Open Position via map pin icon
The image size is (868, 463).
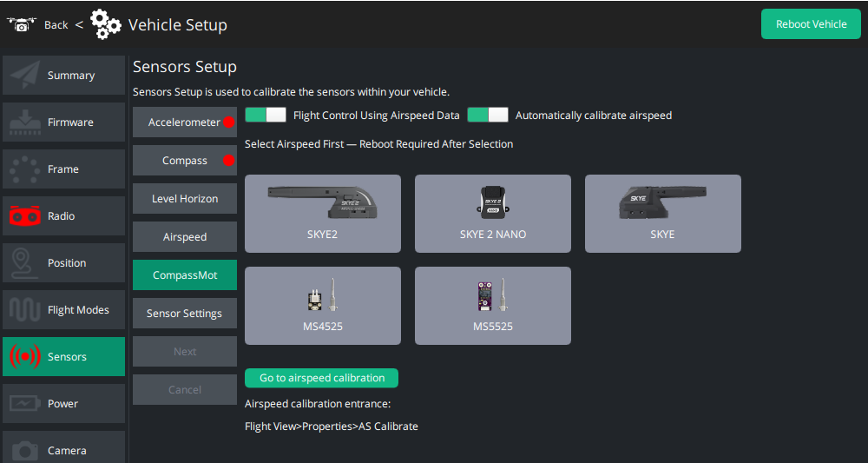[24, 263]
